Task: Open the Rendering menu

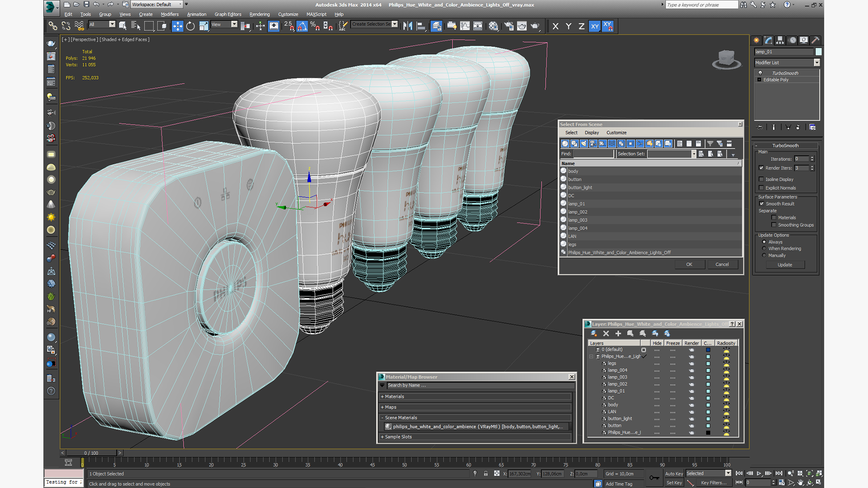Action: click(x=259, y=14)
